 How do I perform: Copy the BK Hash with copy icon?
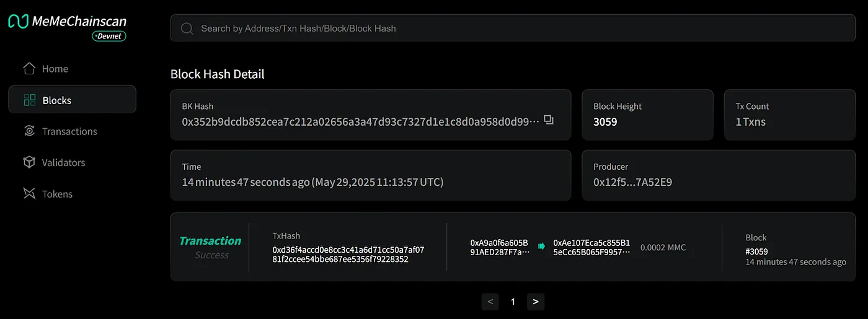coord(549,120)
